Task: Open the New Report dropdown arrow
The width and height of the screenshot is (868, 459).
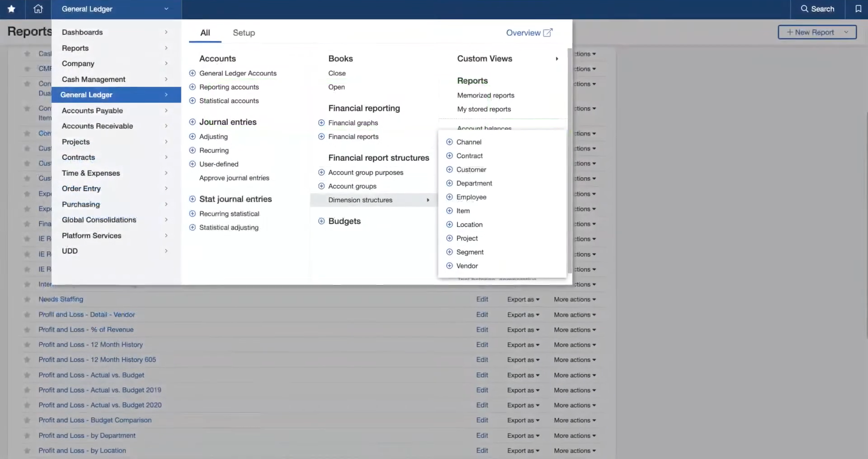Action: (x=846, y=32)
